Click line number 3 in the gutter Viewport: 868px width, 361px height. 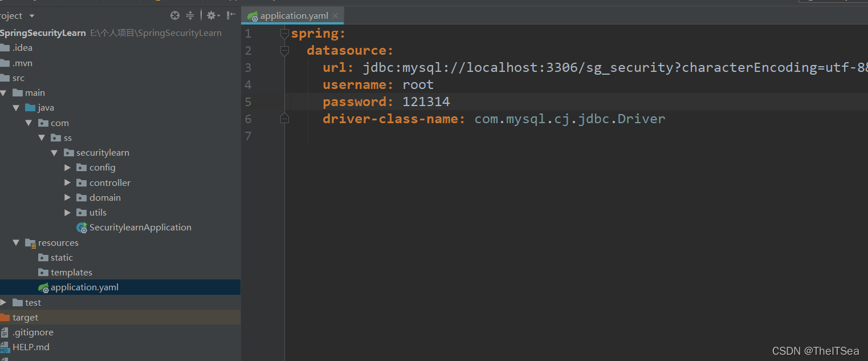[247, 68]
